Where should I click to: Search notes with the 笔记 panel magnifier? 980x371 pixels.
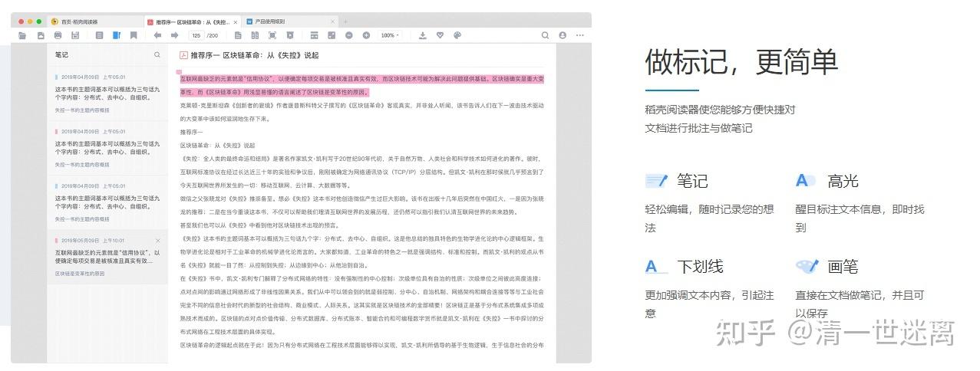pos(157,55)
